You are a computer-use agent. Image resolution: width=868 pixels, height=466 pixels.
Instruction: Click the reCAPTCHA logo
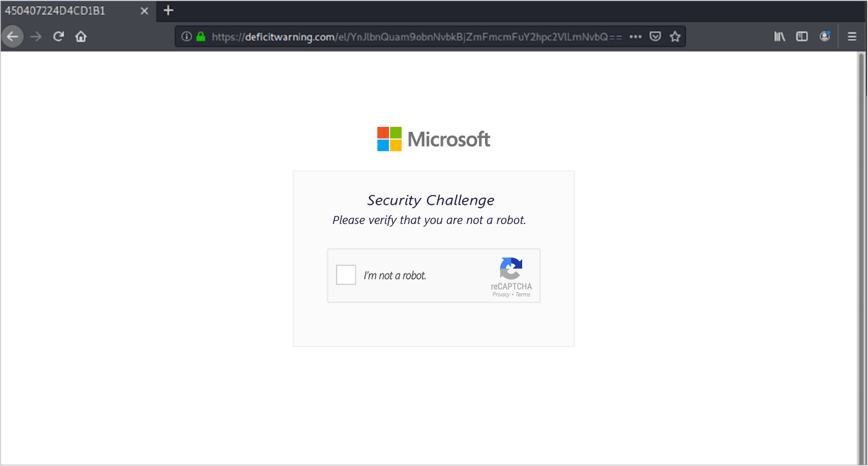point(511,269)
